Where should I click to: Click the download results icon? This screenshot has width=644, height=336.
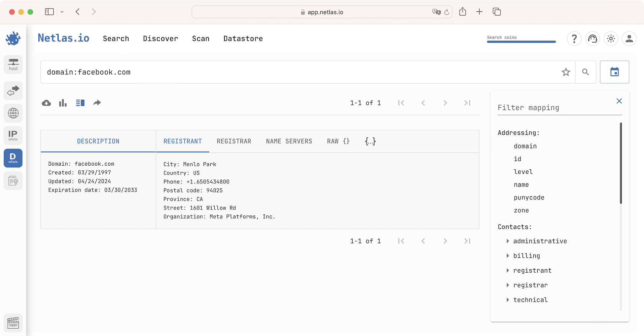click(46, 103)
